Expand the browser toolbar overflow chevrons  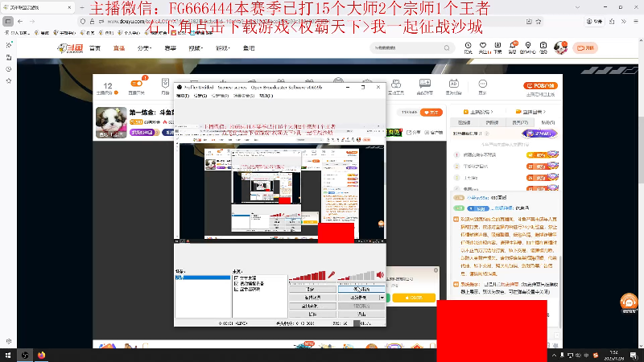[623, 22]
